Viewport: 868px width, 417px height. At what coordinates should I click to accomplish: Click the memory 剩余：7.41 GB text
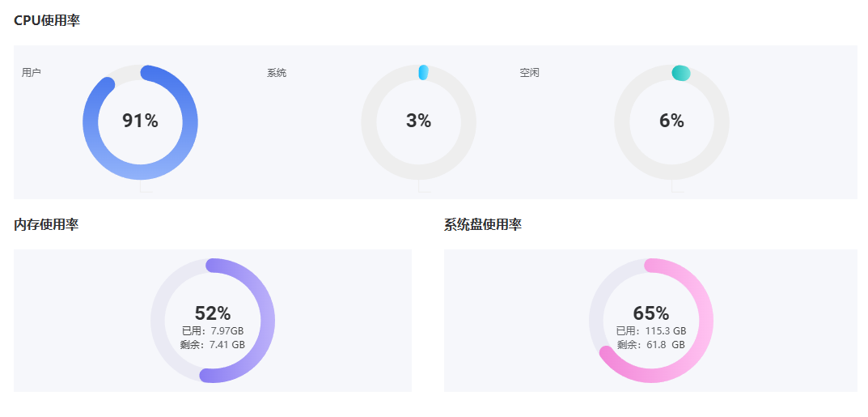coord(213,344)
